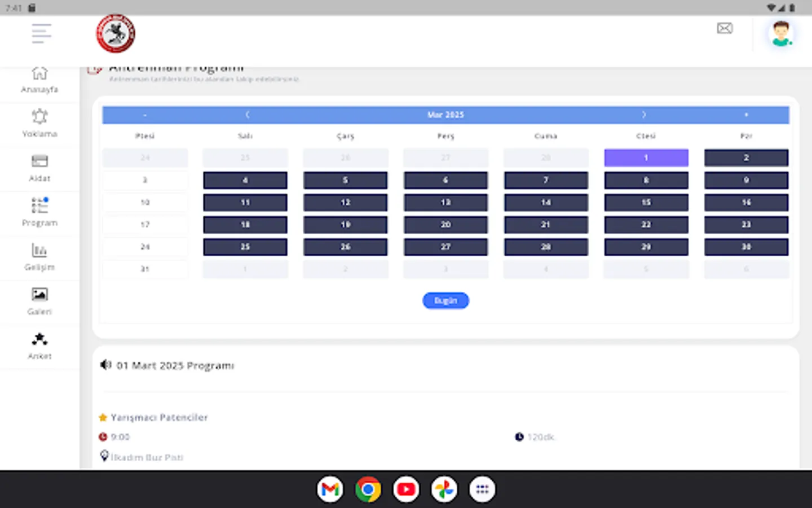The width and height of the screenshot is (812, 508).
Task: Select March 15 on the calendar
Action: [646, 202]
